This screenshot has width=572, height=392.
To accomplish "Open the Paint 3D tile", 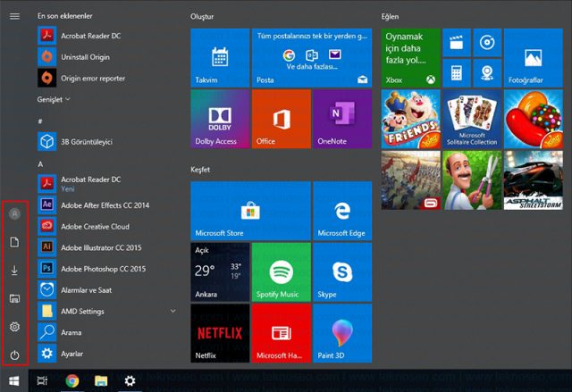I will click(342, 333).
